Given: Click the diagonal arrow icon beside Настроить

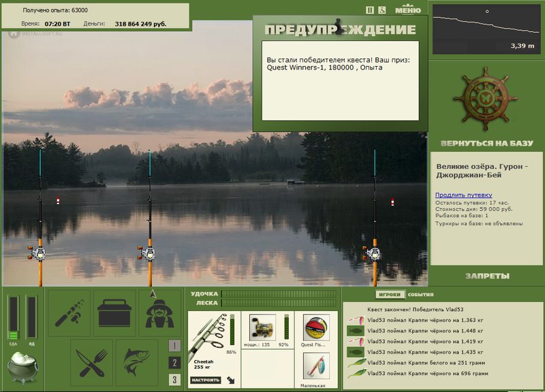Looking at the screenshot, I should coord(231,380).
